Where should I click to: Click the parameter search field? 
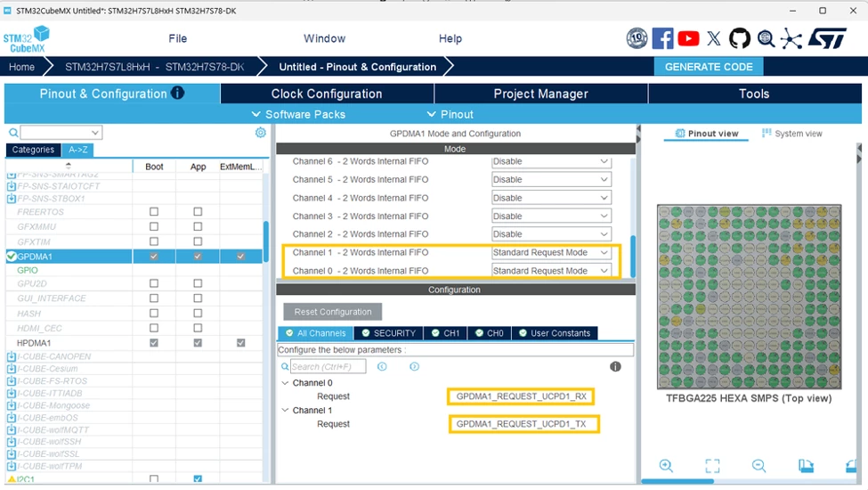(x=328, y=366)
